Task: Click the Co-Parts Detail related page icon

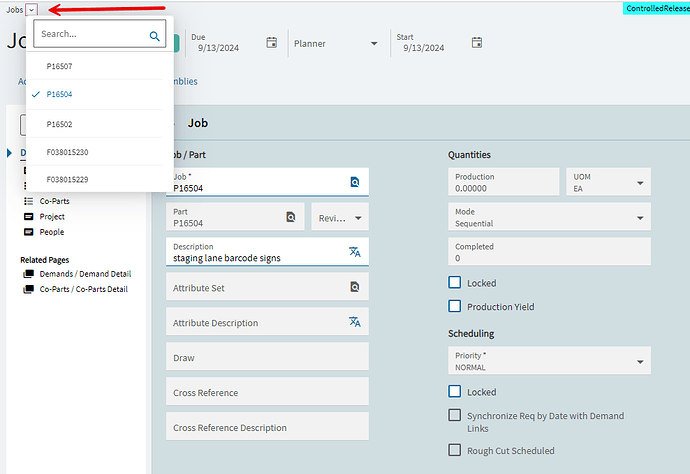Action: [29, 289]
